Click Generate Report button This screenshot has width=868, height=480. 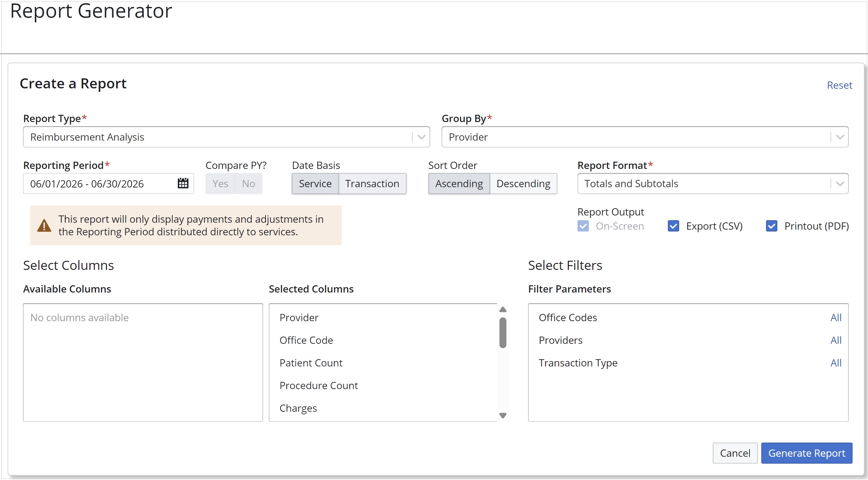point(807,453)
